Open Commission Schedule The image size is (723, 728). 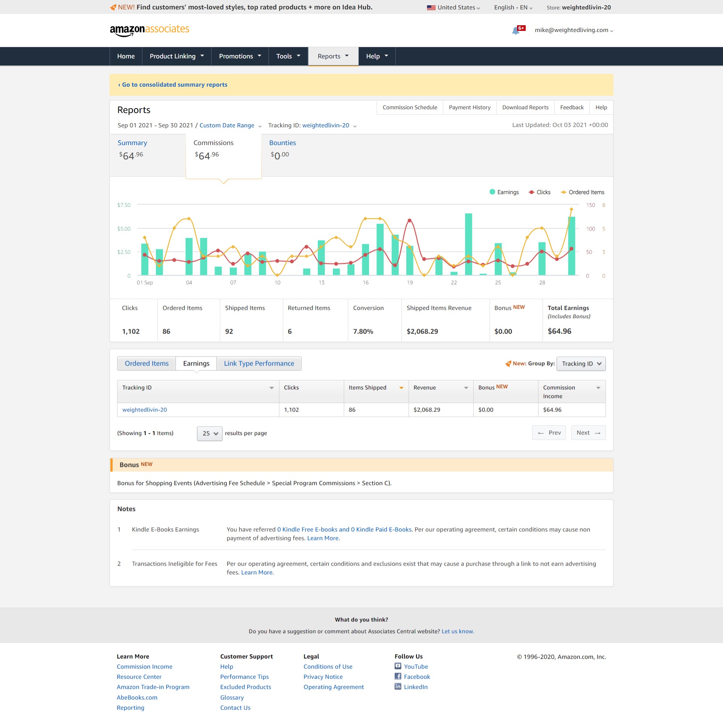[x=410, y=107]
